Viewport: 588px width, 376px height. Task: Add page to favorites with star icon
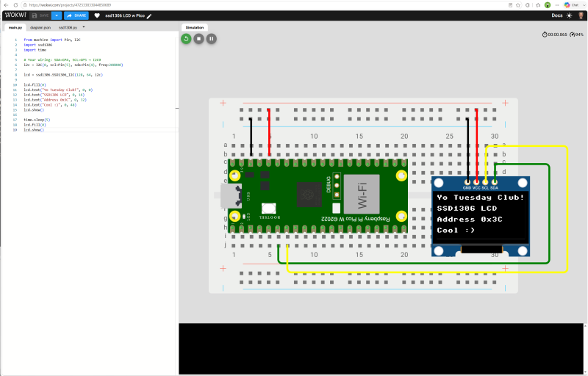[x=518, y=5]
